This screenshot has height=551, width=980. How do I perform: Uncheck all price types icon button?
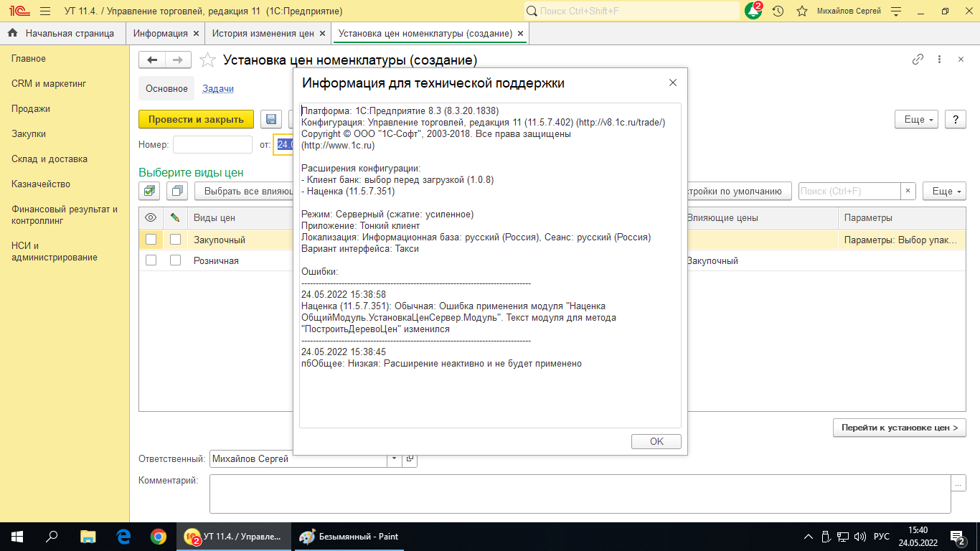[x=176, y=191]
